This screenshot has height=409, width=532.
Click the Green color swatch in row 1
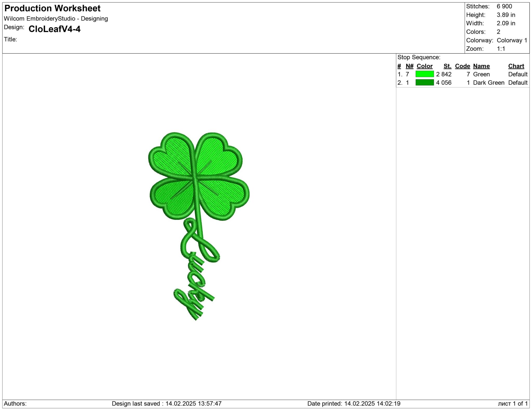tap(425, 74)
